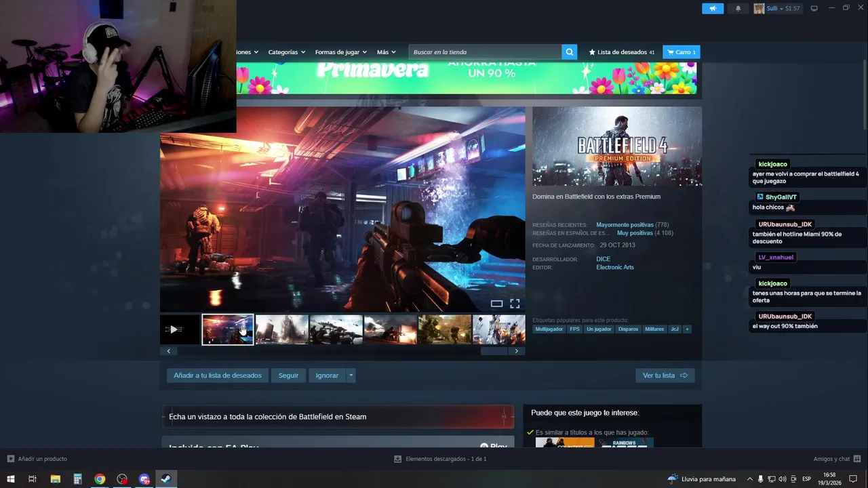Select the selected neon-room screenshot thumbnail
Image resolution: width=868 pixels, height=488 pixels.
pyautogui.click(x=228, y=329)
